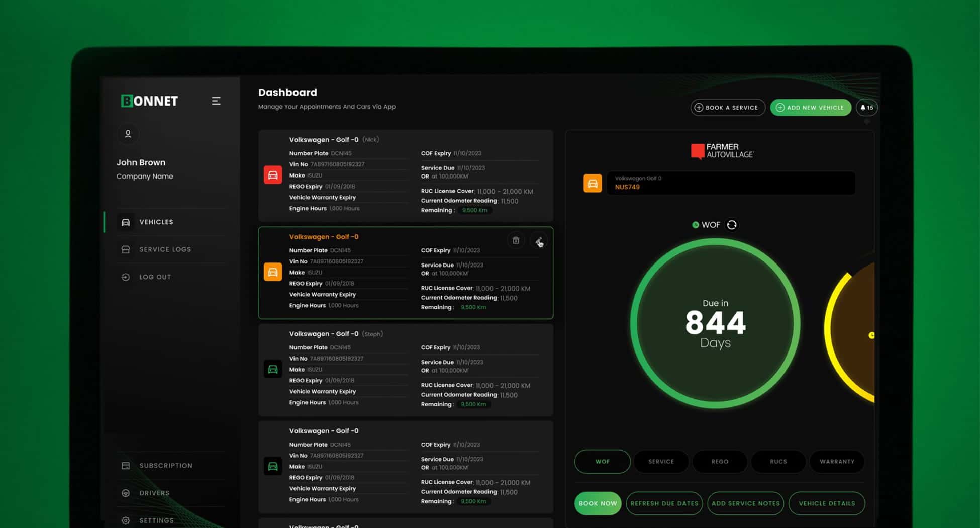Click the Company Name text
Viewport: 980px width, 528px height.
point(145,176)
